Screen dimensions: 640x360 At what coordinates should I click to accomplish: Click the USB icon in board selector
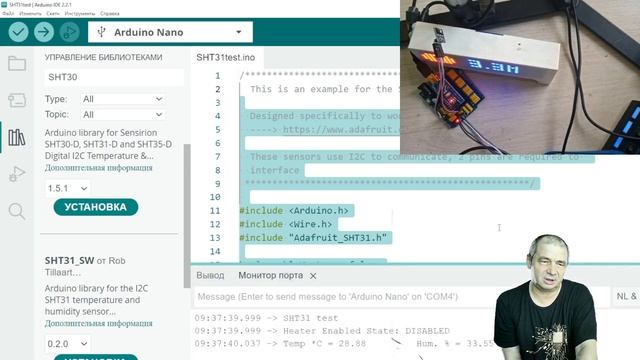(x=102, y=32)
